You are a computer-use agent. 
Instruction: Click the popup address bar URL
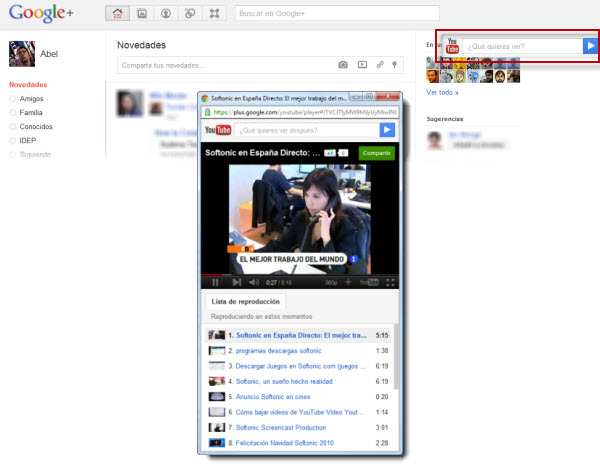[x=305, y=112]
